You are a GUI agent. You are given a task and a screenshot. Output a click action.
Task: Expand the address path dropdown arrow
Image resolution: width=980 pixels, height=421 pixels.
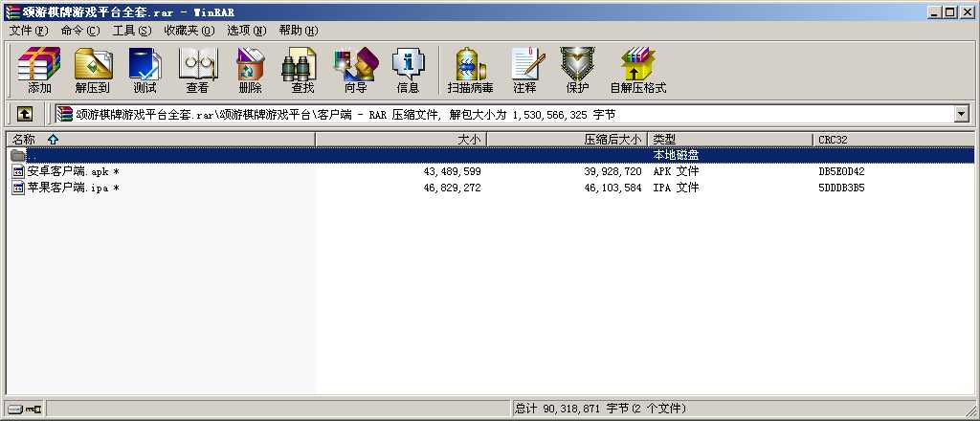pyautogui.click(x=961, y=114)
